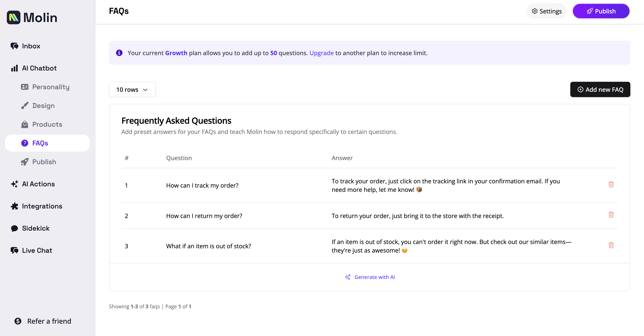Delete the FAQ about tracking orders

(x=611, y=184)
